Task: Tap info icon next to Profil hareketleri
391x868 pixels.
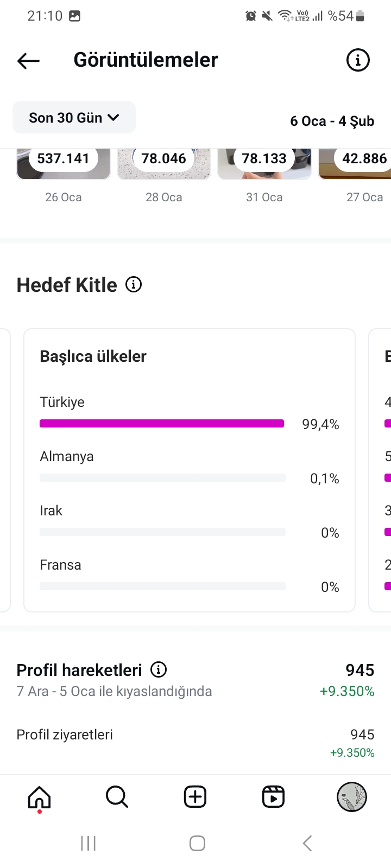Action: click(x=159, y=669)
